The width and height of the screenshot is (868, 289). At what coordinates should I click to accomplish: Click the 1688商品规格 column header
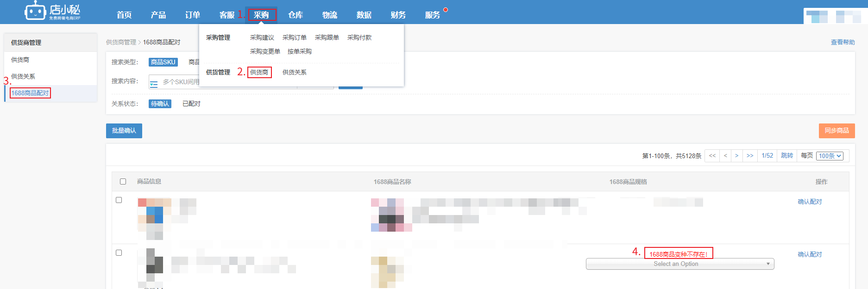click(628, 182)
